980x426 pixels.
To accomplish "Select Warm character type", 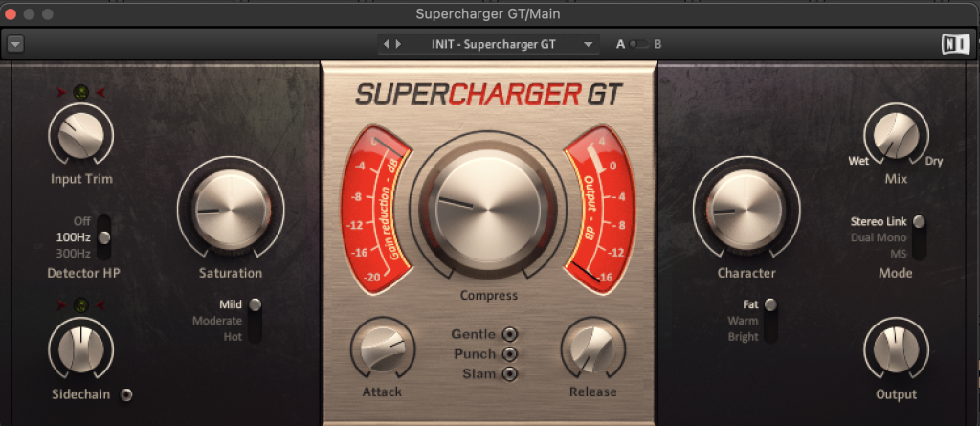I will click(x=743, y=321).
